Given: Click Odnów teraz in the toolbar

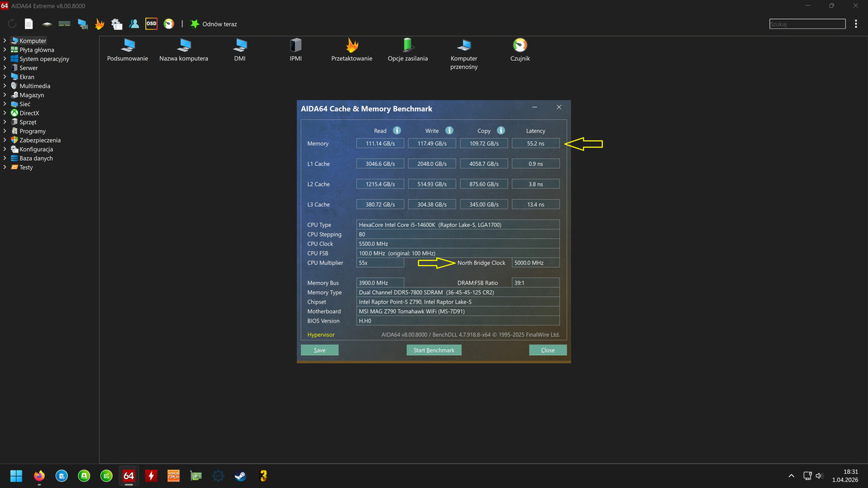Looking at the screenshot, I should pos(213,24).
